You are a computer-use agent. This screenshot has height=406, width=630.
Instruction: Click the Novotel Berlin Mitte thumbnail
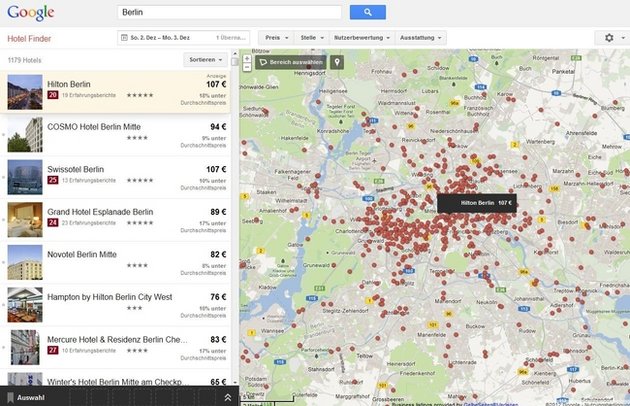pyautogui.click(x=25, y=261)
